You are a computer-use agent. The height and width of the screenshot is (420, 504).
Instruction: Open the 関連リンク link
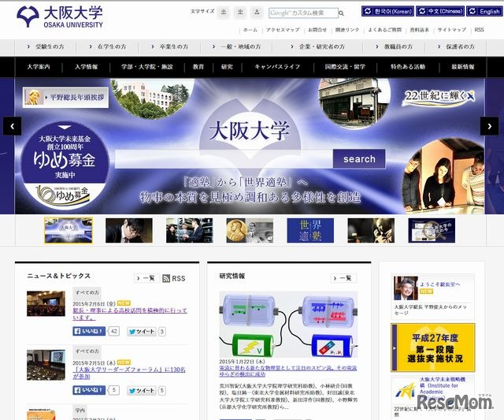(347, 30)
